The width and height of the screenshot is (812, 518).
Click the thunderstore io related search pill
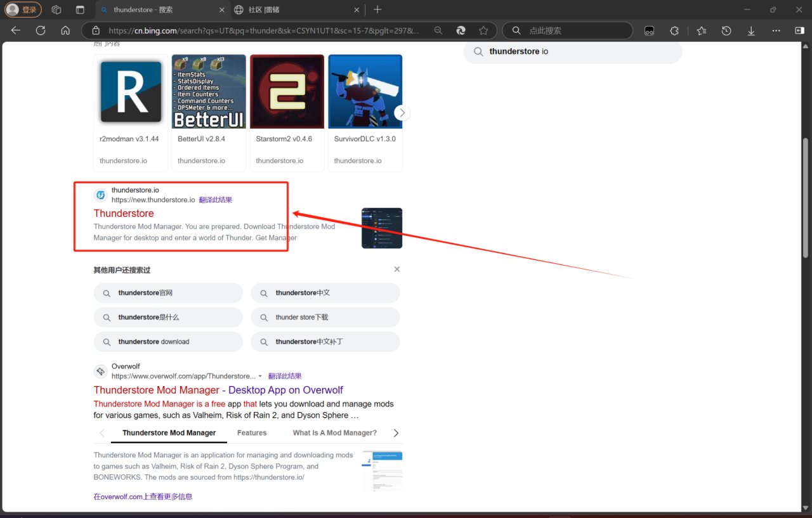(x=572, y=52)
